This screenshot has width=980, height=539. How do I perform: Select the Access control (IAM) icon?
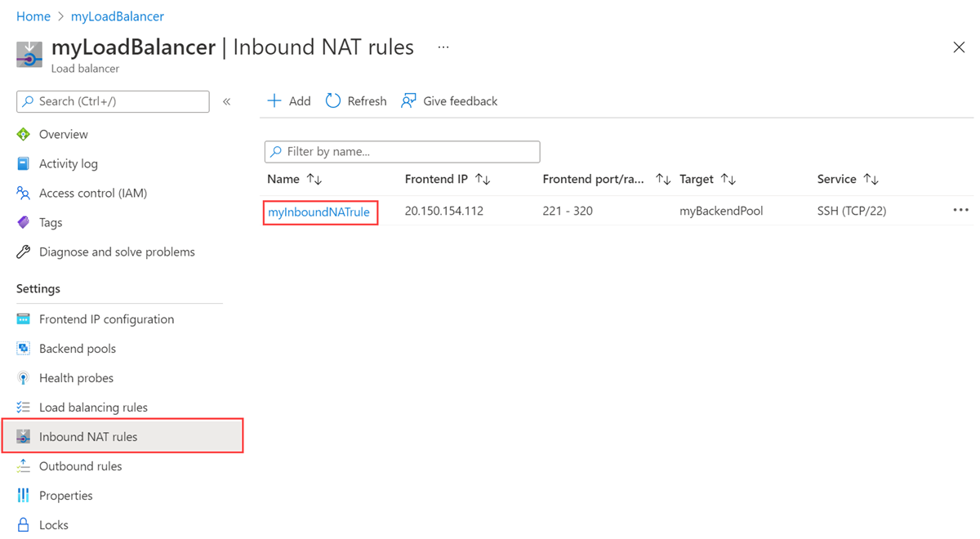[x=23, y=194]
